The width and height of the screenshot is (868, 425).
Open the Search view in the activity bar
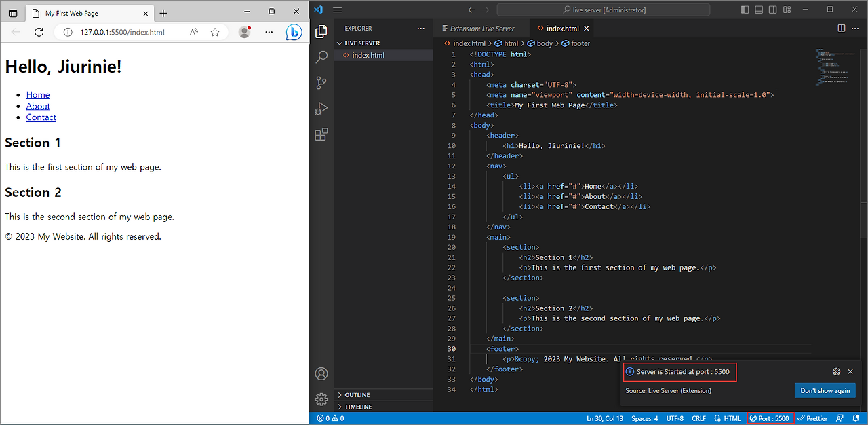[321, 57]
